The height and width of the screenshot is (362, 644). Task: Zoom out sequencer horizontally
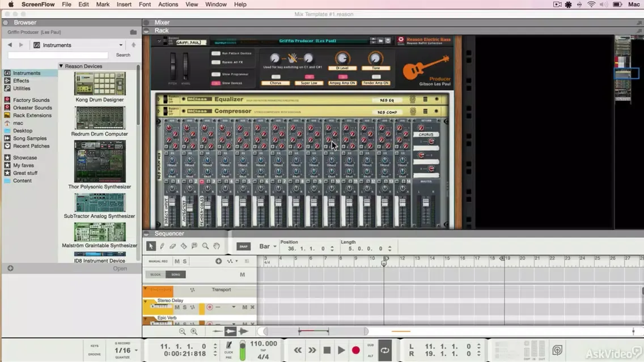coord(183,331)
